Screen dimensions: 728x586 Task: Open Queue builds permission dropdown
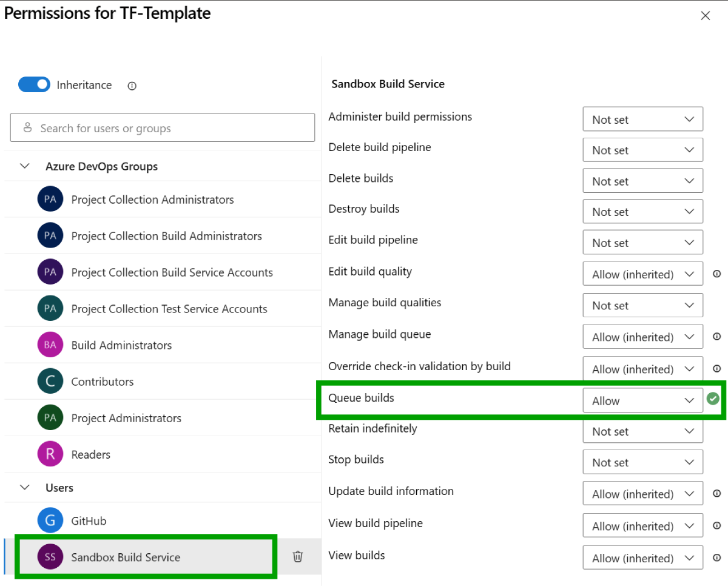tap(642, 400)
